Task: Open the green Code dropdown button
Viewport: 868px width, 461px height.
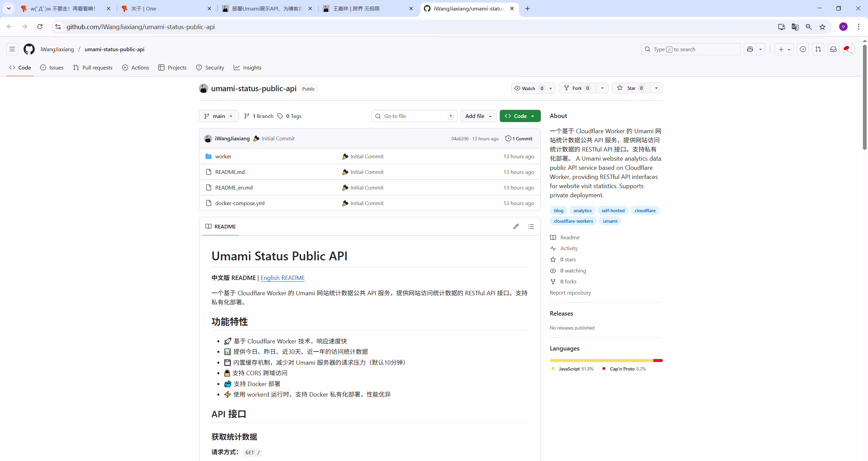Action: click(520, 116)
